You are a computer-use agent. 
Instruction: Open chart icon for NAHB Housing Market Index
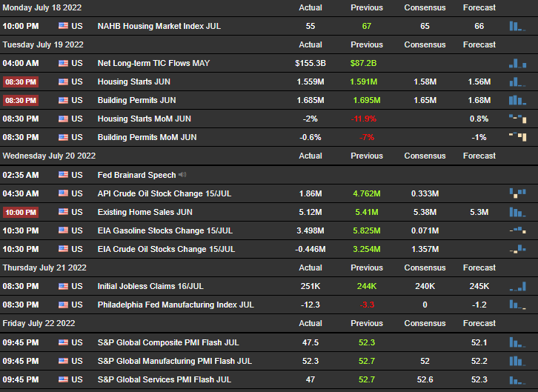pyautogui.click(x=517, y=26)
